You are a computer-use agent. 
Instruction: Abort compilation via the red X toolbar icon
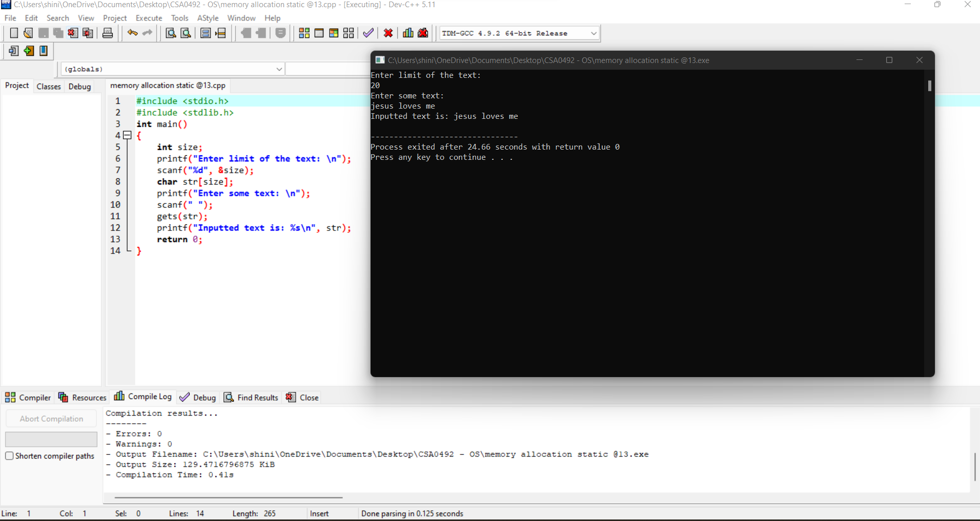click(x=389, y=33)
